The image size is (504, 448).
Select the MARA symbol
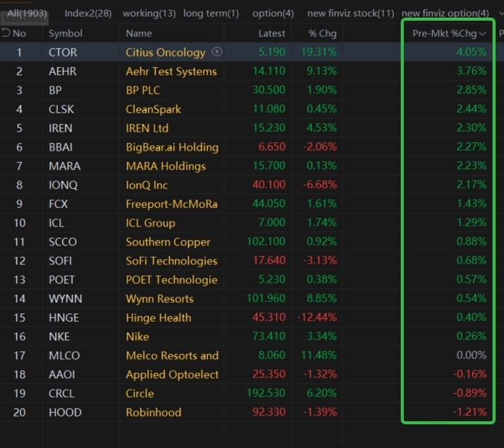[64, 166]
